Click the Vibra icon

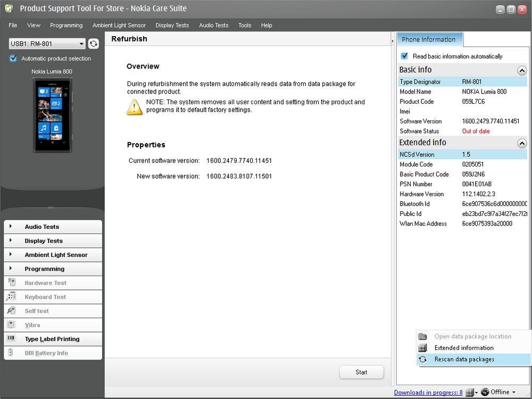click(11, 325)
